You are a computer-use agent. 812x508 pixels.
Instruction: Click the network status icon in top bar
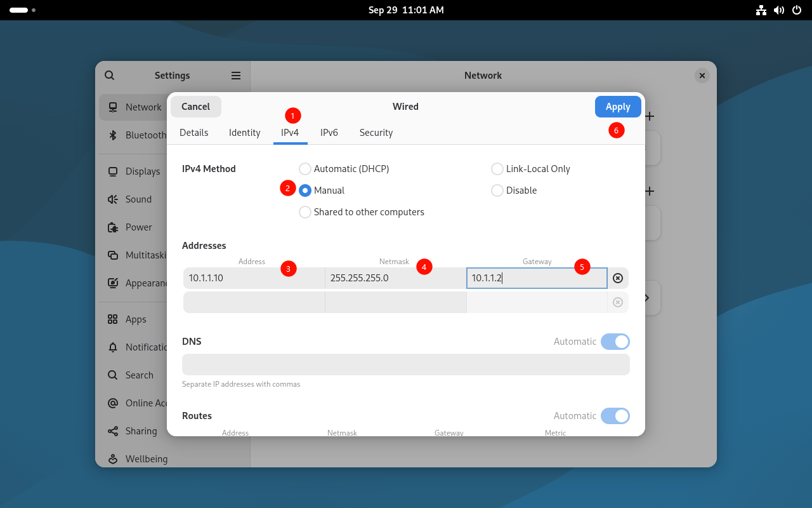pos(761,10)
